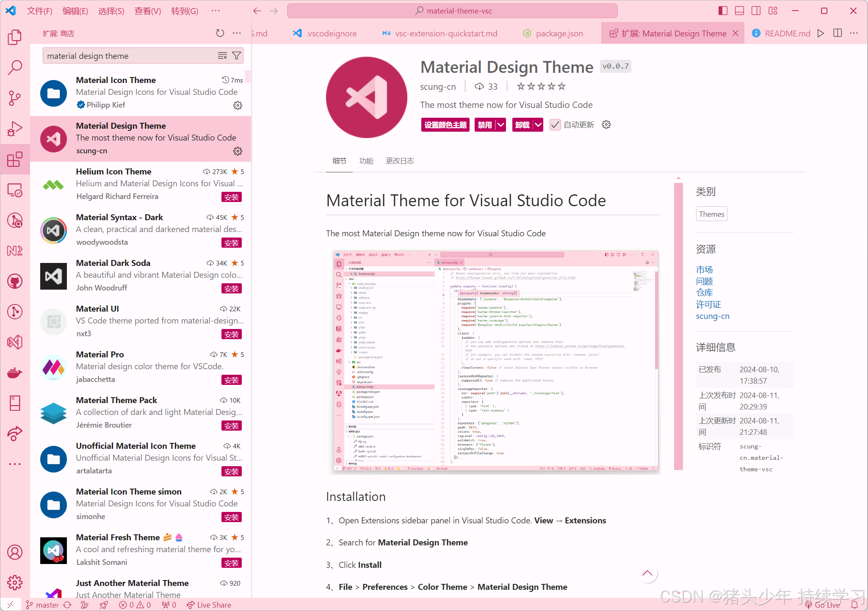Viewport: 868px width, 611px height.
Task: Go forward in navigation history
Action: click(x=274, y=11)
